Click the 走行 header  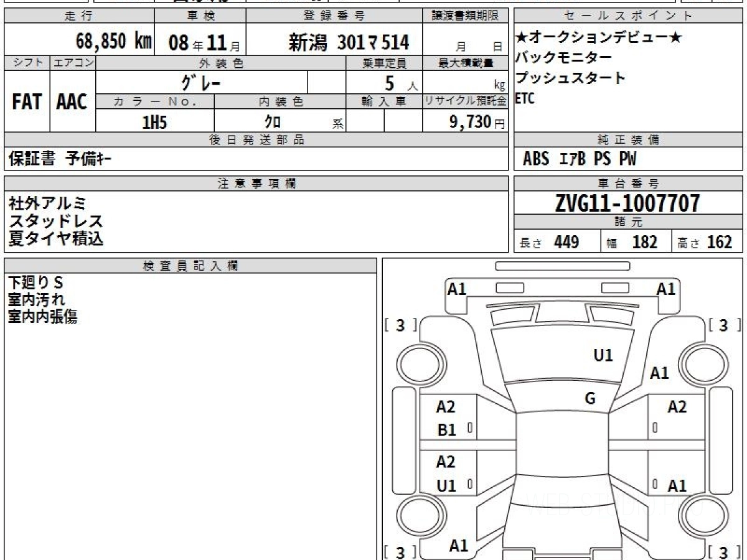tap(78, 16)
